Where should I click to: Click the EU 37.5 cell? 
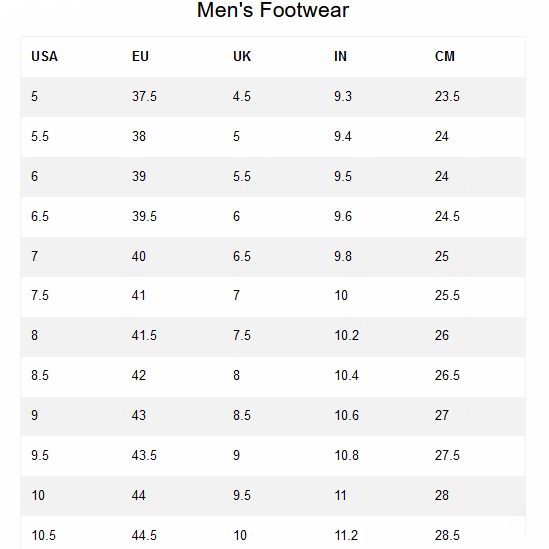[x=144, y=96]
